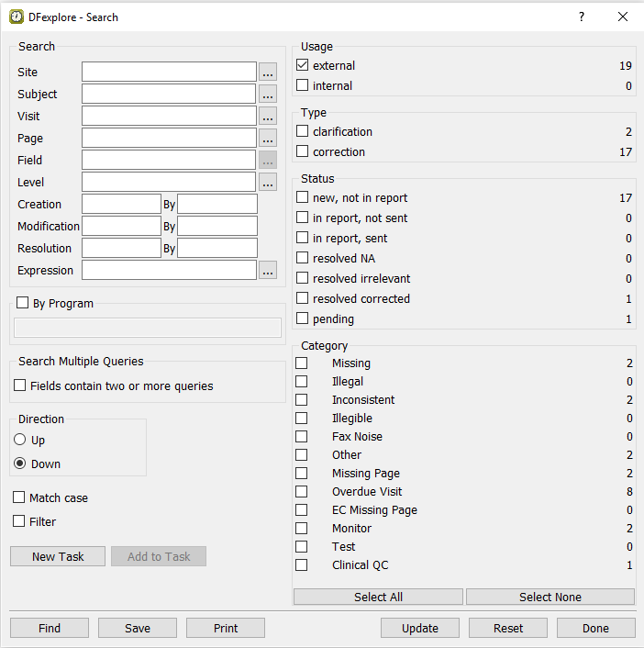Click the browse button next to Site field
This screenshot has width=644, height=648.
[267, 73]
